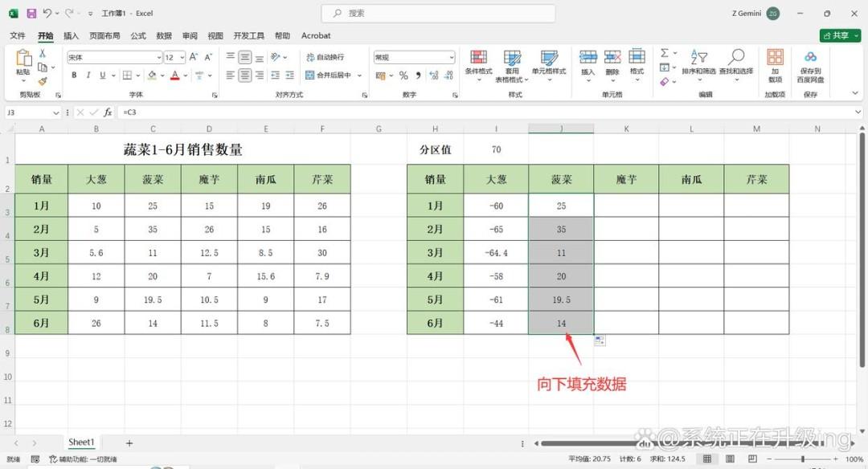Click the insert function fx icon

coord(108,112)
